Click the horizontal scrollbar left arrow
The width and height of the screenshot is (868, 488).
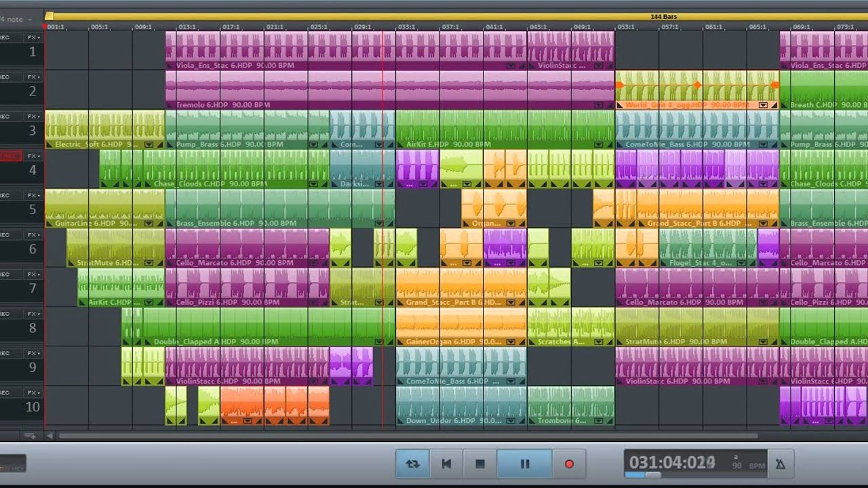[49, 436]
